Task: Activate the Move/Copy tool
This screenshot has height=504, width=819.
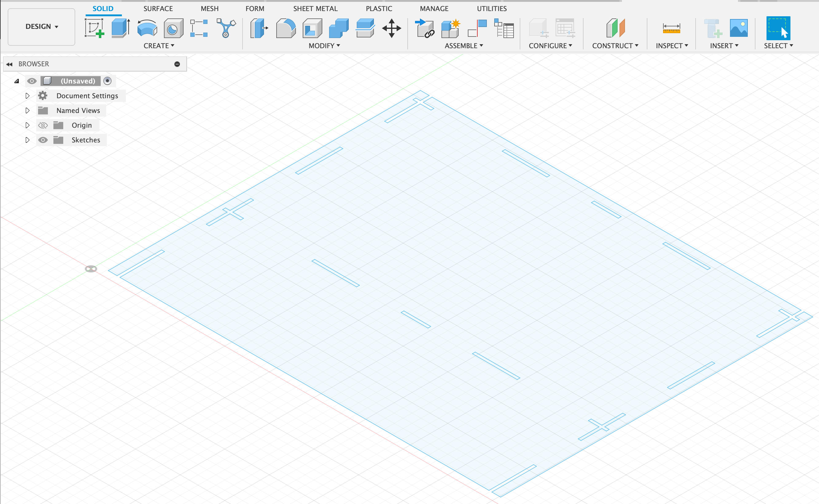Action: click(391, 28)
